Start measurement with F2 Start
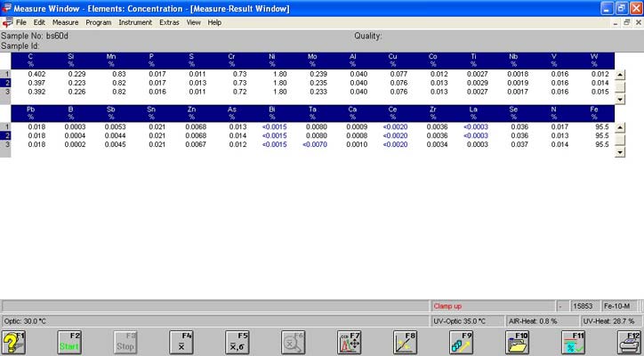 pyautogui.click(x=69, y=342)
